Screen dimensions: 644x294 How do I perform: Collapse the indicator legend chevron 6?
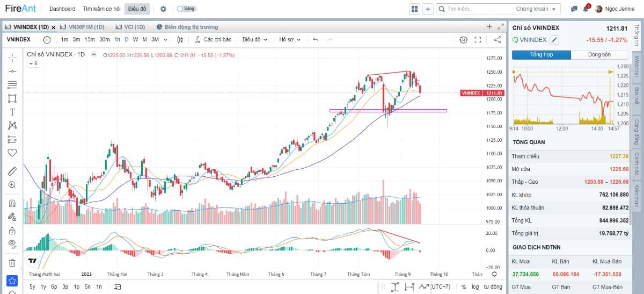(x=33, y=63)
